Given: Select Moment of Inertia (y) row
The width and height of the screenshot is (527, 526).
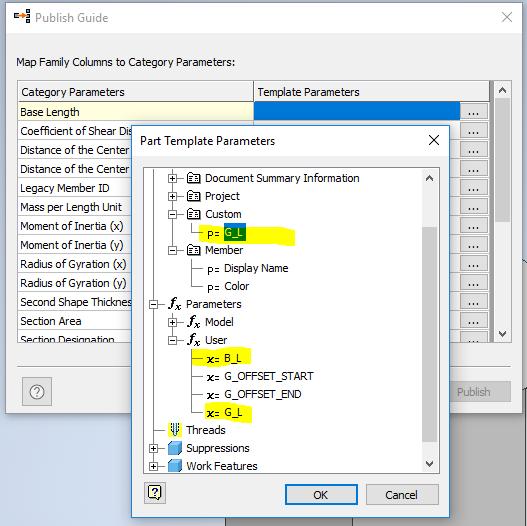Looking at the screenshot, I should click(x=75, y=245).
